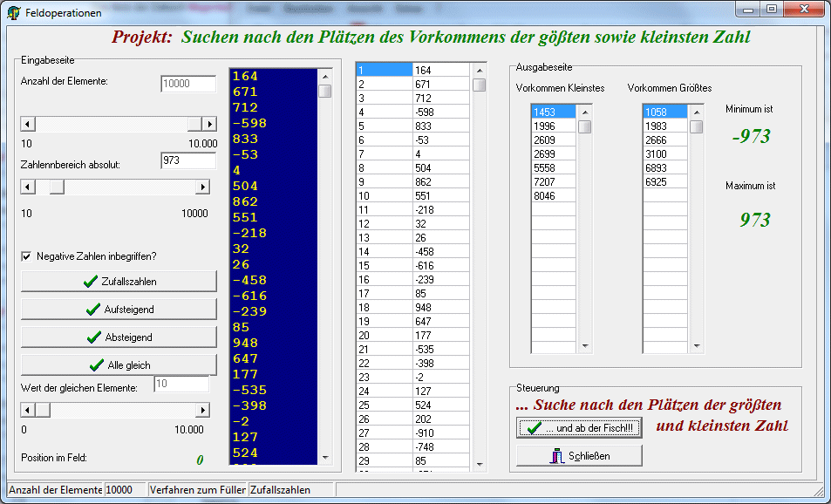Click left arrow of equal-elements value slider
Image resolution: width=831 pixels, height=504 pixels.
(x=28, y=410)
